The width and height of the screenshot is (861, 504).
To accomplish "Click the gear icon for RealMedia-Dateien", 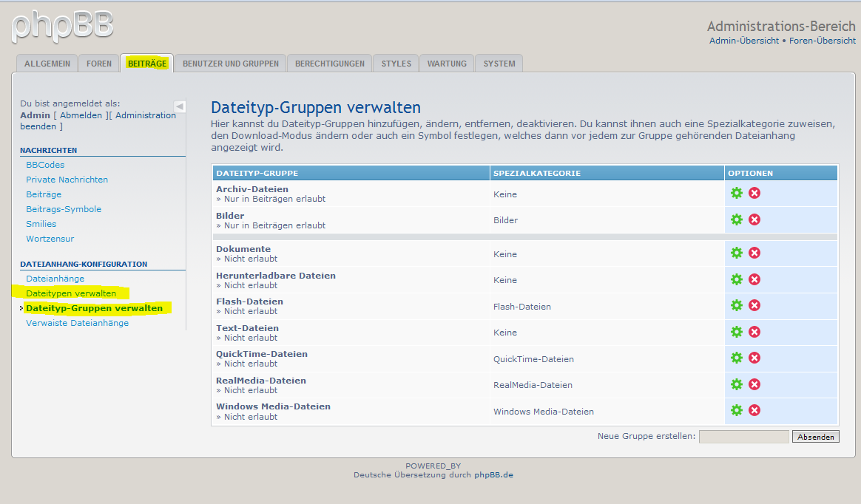I will pos(736,384).
